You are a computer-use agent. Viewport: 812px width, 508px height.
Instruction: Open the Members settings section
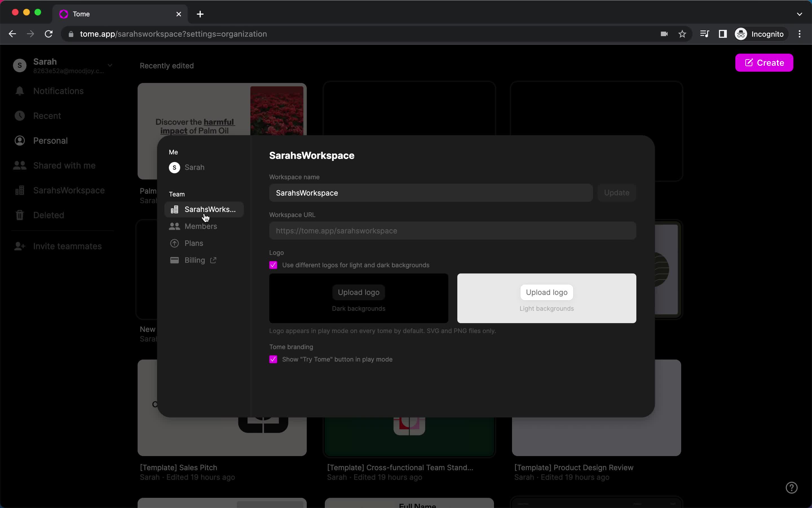coord(204,226)
